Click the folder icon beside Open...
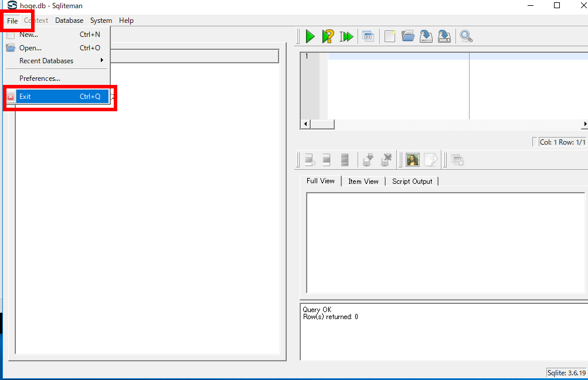Image resolution: width=588 pixels, height=380 pixels. tap(11, 48)
